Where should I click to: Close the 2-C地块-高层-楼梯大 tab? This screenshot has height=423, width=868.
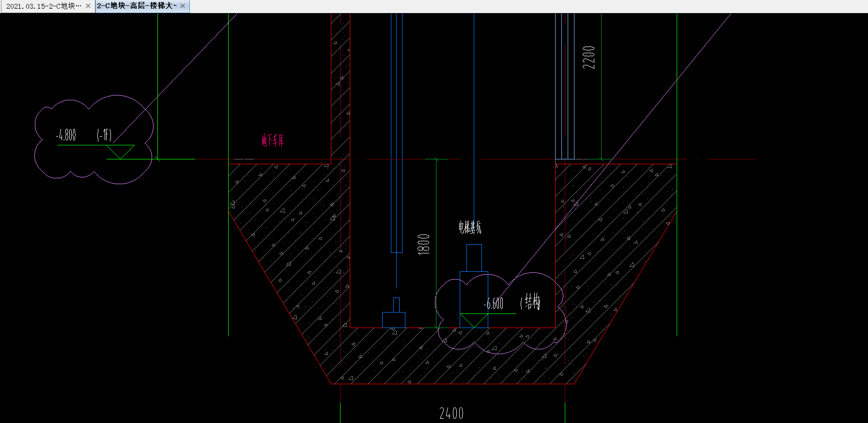pos(183,6)
